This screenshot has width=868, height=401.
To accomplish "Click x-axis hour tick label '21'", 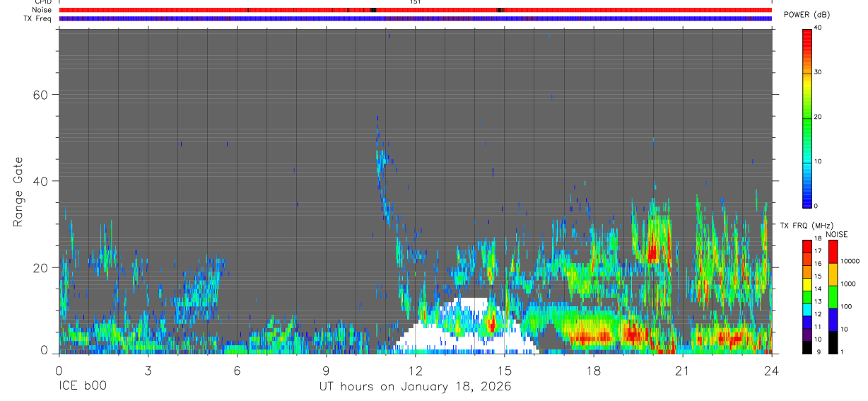I will (x=683, y=370).
